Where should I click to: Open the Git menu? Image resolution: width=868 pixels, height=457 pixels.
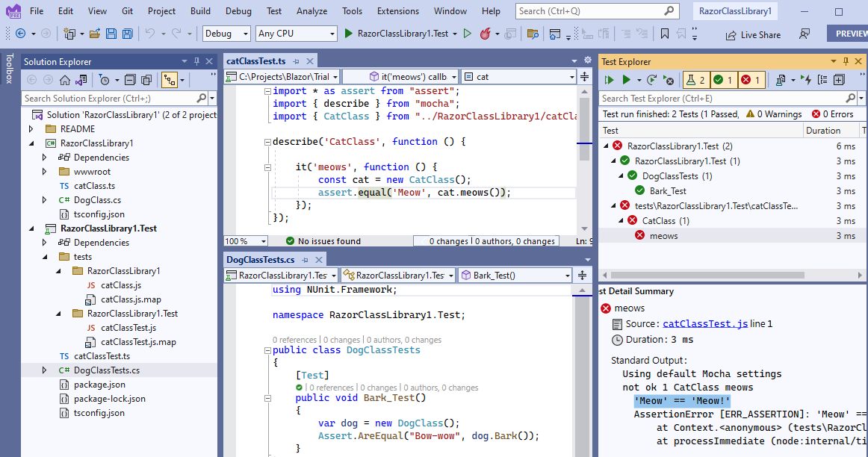click(126, 11)
